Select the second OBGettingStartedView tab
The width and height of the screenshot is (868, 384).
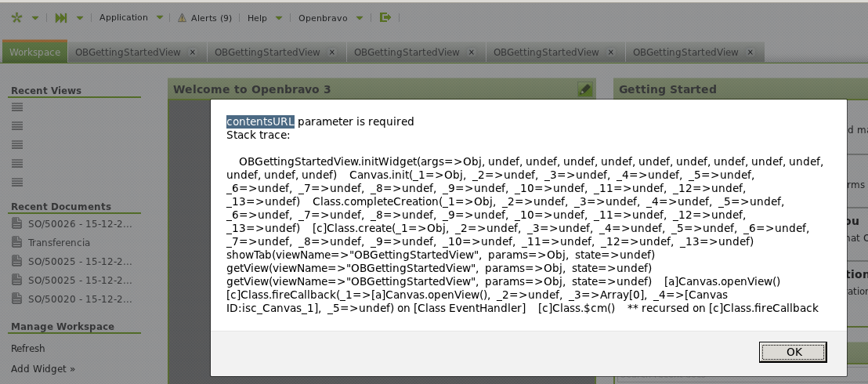[x=267, y=52]
